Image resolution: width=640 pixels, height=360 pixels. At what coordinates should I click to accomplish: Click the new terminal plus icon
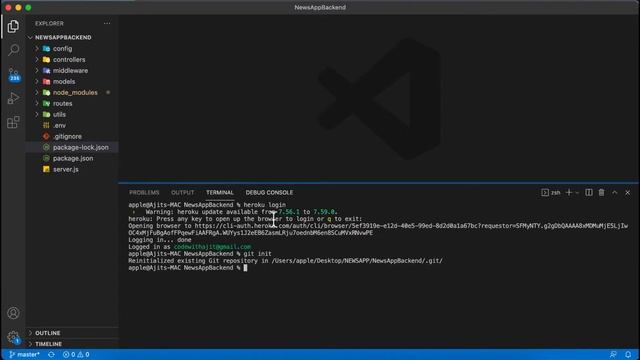(x=569, y=192)
